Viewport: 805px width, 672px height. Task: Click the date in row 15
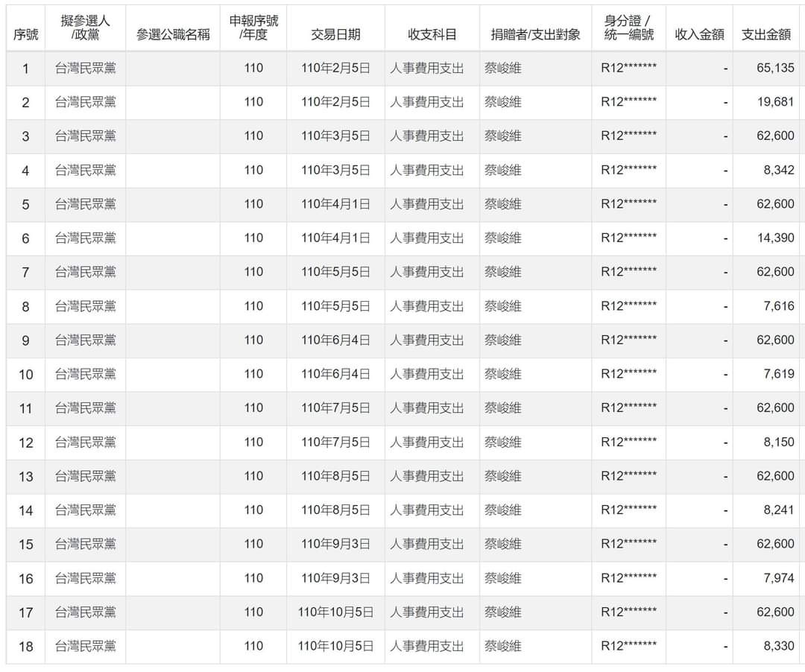[335, 544]
